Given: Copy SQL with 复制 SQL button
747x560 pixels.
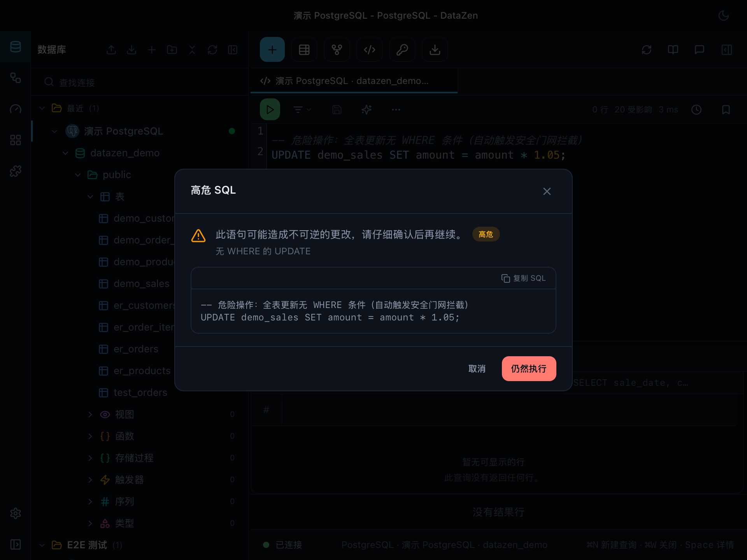Looking at the screenshot, I should [523, 278].
